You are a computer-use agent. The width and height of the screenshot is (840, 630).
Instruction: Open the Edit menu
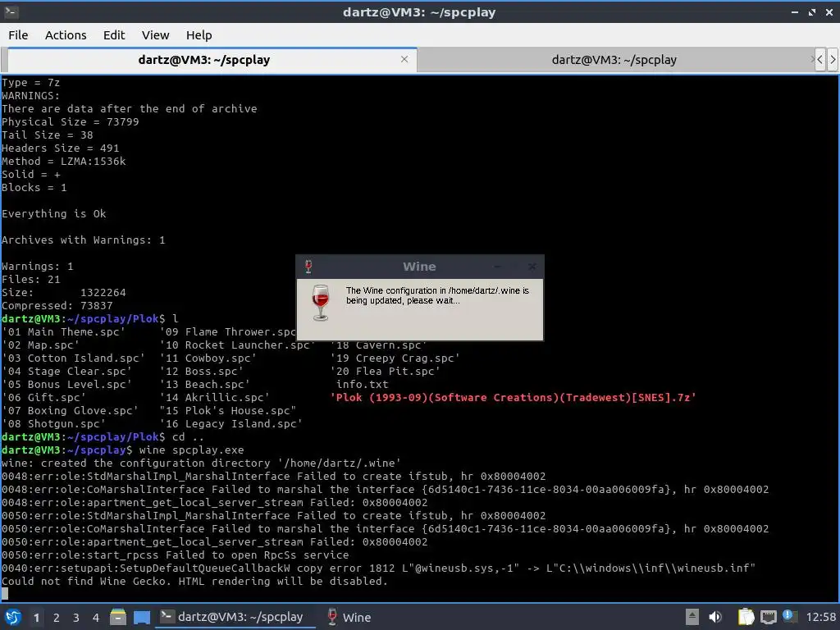click(x=113, y=34)
